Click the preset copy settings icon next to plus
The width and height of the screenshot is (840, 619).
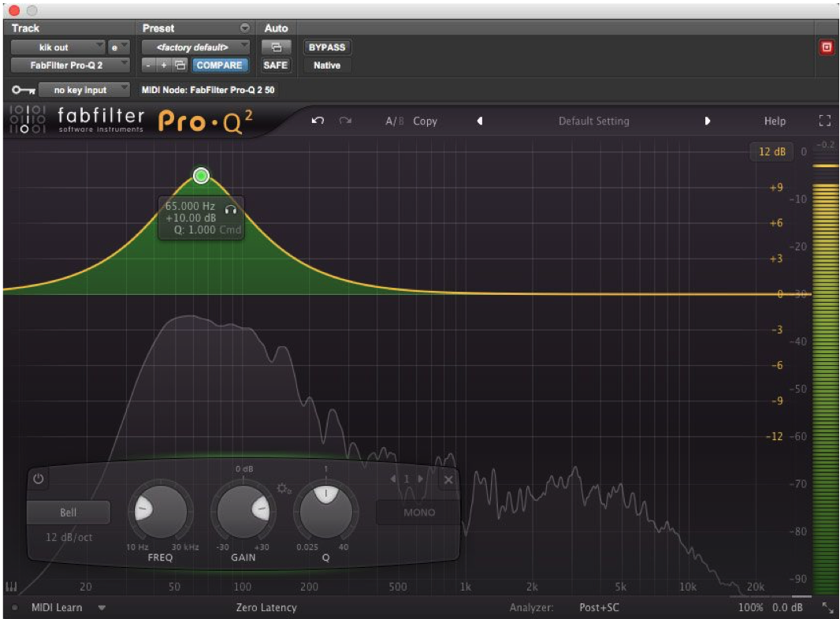click(180, 65)
